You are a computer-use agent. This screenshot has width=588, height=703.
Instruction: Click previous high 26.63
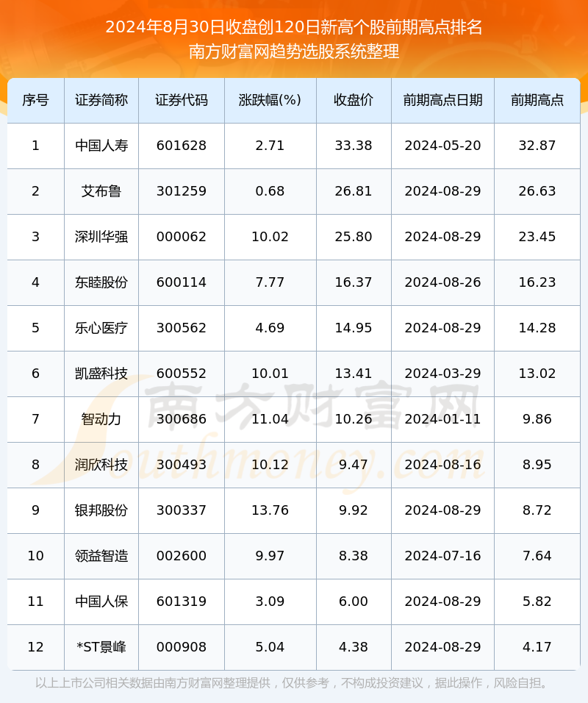click(x=537, y=191)
